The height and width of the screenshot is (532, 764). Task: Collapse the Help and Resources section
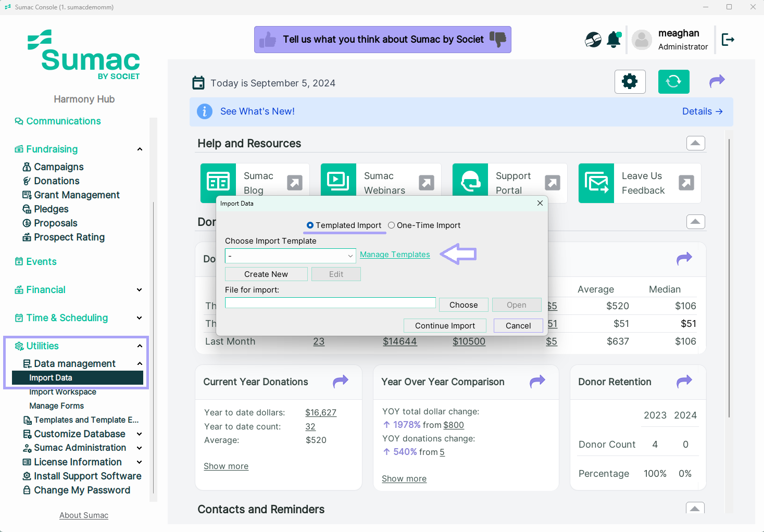696,143
